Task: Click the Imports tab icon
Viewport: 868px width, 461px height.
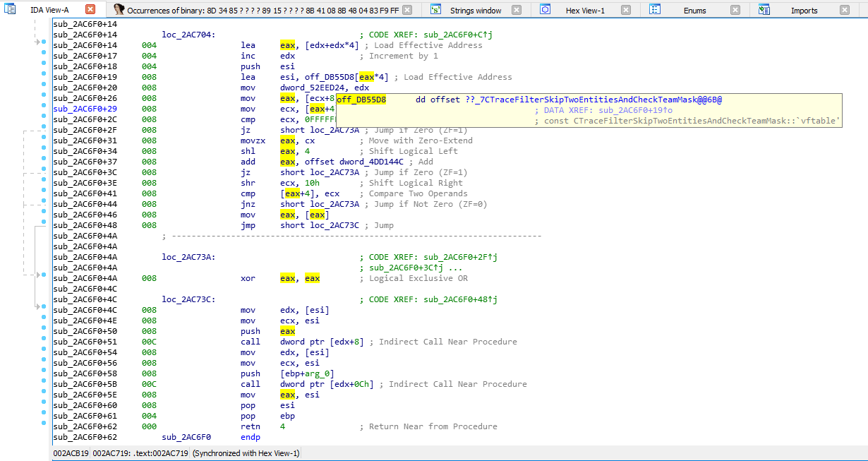Action: [x=764, y=10]
